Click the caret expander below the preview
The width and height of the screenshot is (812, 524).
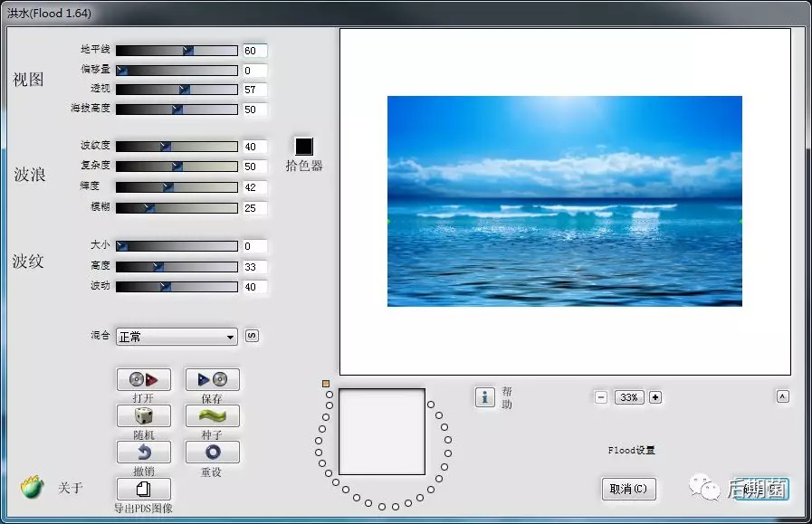pyautogui.click(x=782, y=396)
